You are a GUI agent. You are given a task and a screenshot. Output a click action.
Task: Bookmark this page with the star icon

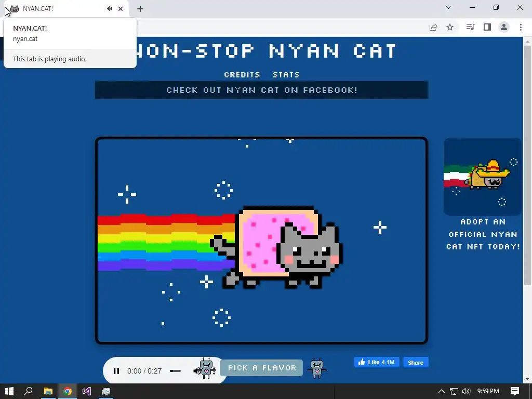[x=450, y=27]
